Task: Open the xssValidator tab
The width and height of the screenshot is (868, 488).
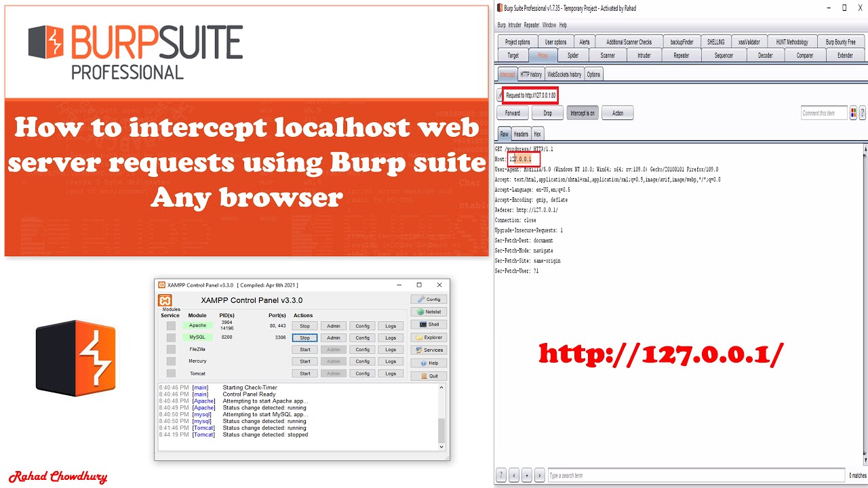Action: 749,42
